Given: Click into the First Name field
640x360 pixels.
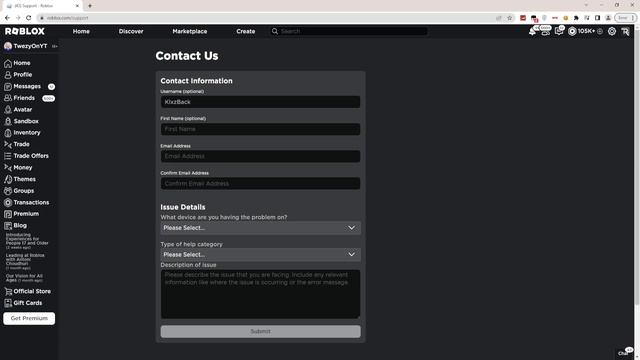Looking at the screenshot, I should pyautogui.click(x=260, y=129).
